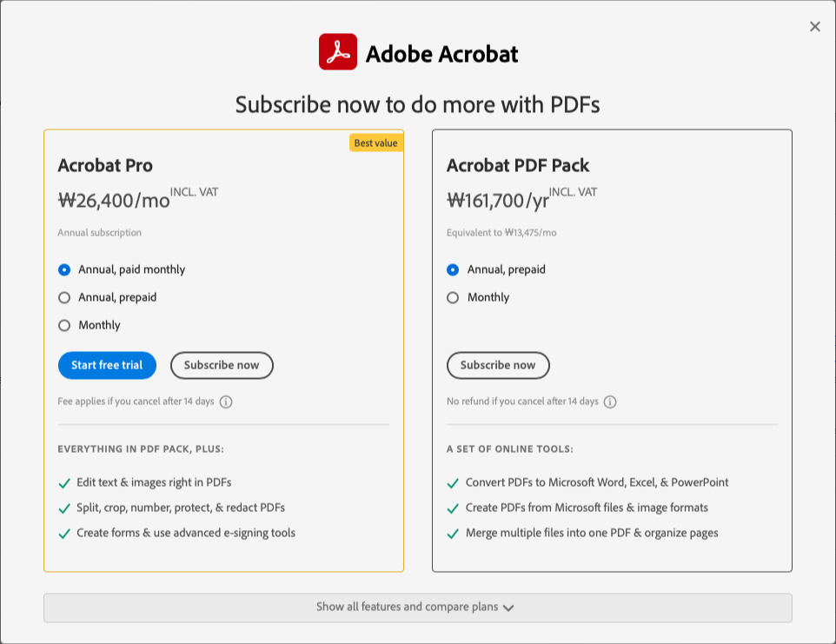The height and width of the screenshot is (644, 836).
Task: Click checkmark next to 'Merge multiple files'
Action: 453,533
